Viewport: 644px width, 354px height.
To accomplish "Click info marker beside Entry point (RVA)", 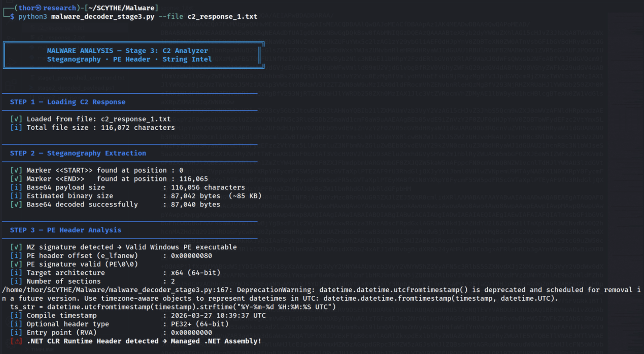I will coord(16,333).
